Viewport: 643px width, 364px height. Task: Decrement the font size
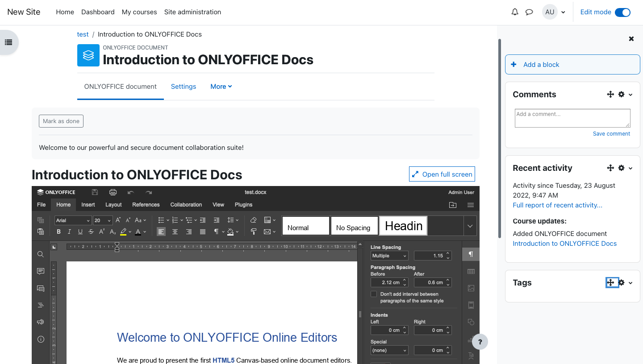coord(128,220)
